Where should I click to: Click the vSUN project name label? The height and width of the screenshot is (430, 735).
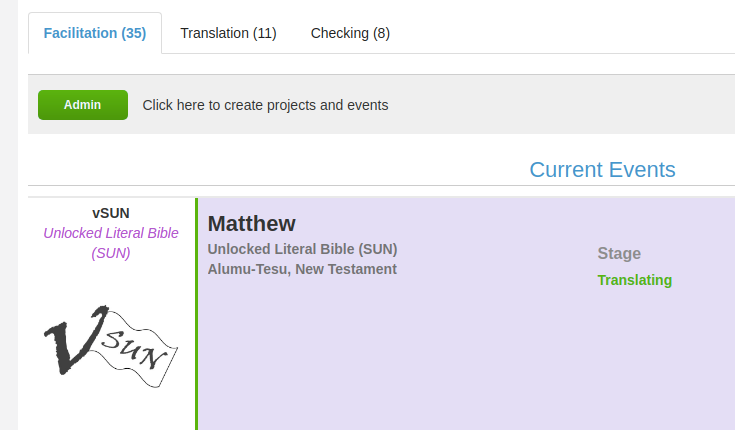111,213
